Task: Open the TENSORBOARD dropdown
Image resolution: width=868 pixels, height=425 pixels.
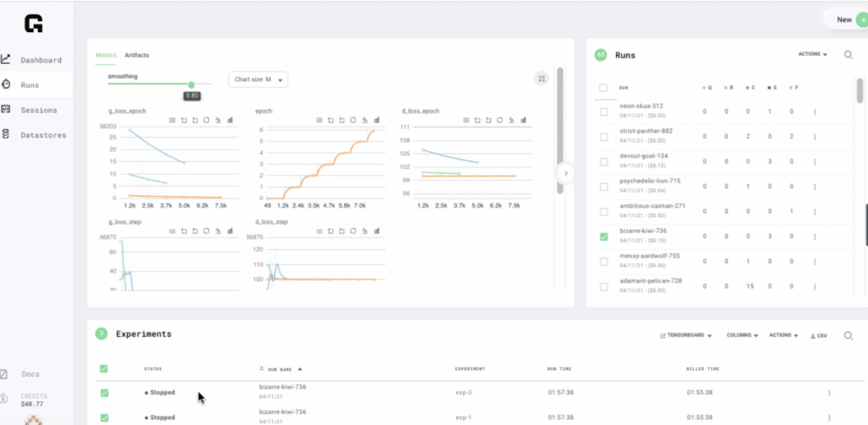Action: (685, 335)
